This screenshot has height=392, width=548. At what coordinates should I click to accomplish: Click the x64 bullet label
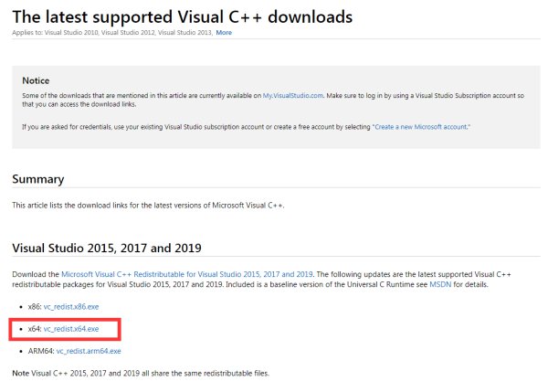click(34, 328)
